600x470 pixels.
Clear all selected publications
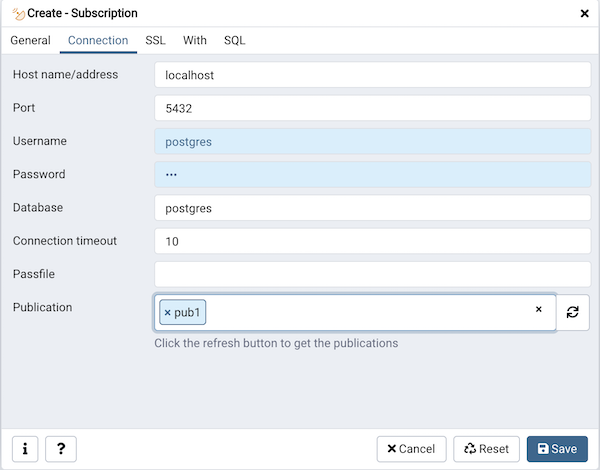[x=538, y=309]
